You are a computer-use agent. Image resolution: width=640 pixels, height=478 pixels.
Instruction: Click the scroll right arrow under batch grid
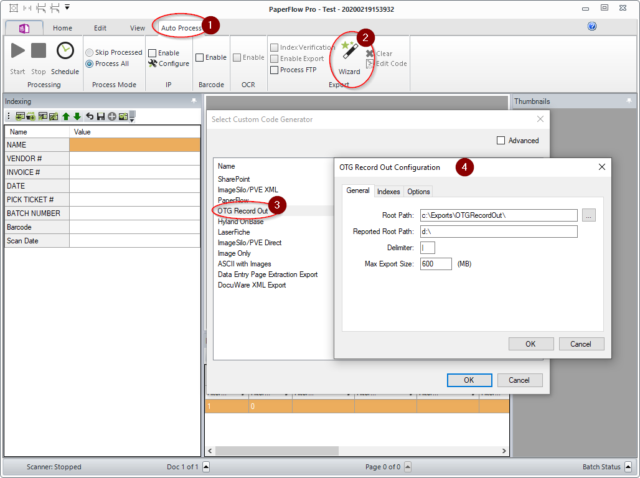click(504, 451)
